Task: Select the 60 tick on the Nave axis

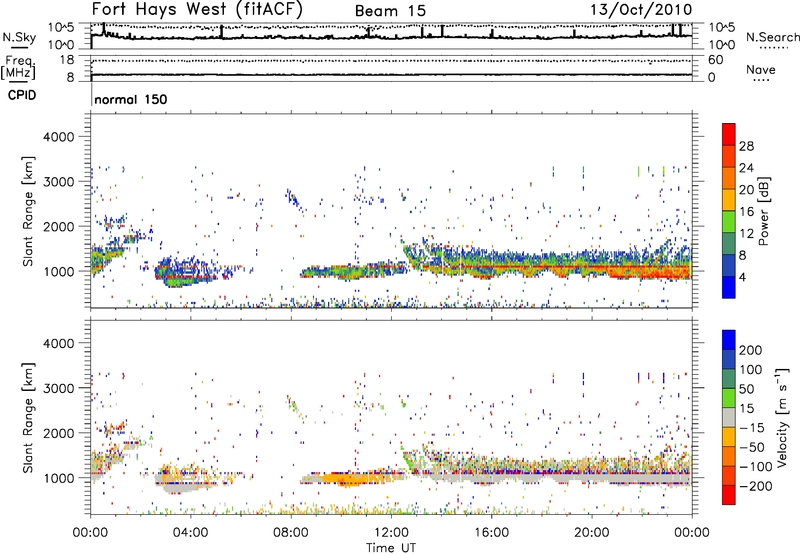Action: (x=715, y=60)
